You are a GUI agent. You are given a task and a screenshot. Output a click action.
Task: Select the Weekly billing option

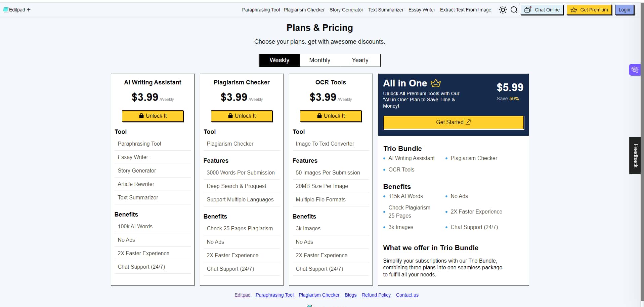[x=280, y=60]
